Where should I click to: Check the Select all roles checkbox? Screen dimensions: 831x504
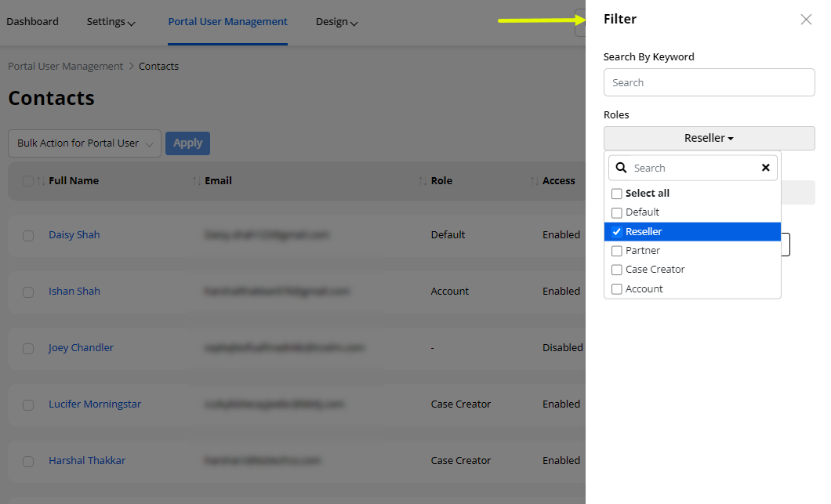(x=617, y=194)
